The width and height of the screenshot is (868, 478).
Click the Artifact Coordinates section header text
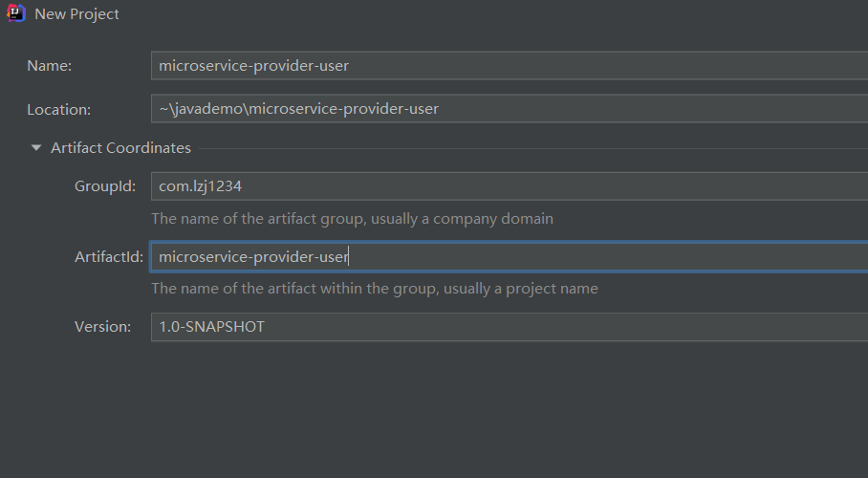(x=120, y=148)
